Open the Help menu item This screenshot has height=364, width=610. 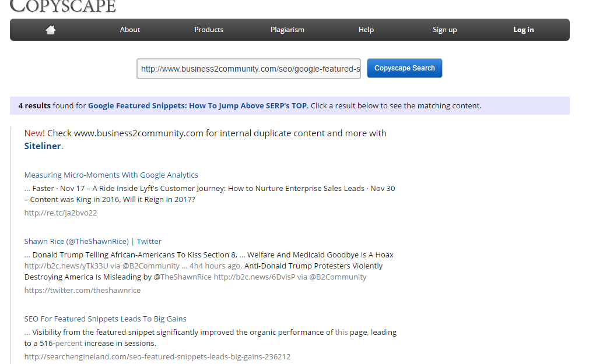tap(366, 30)
